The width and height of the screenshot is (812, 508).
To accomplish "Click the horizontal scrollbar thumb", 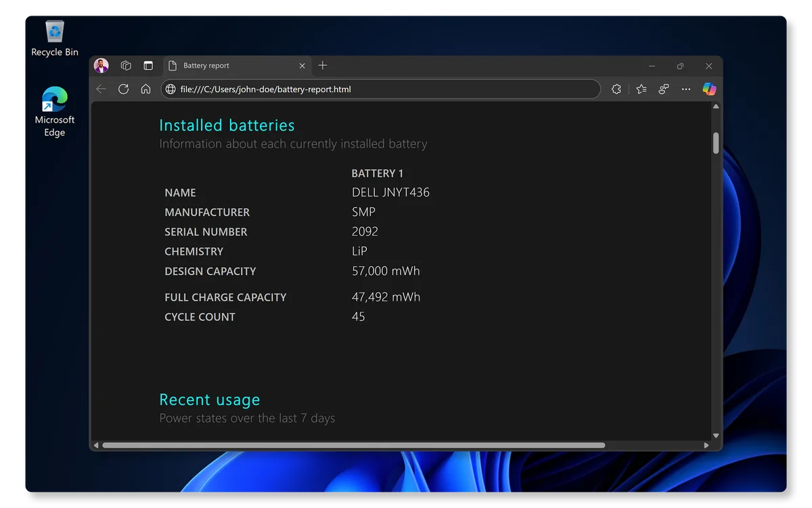I will pos(353,445).
